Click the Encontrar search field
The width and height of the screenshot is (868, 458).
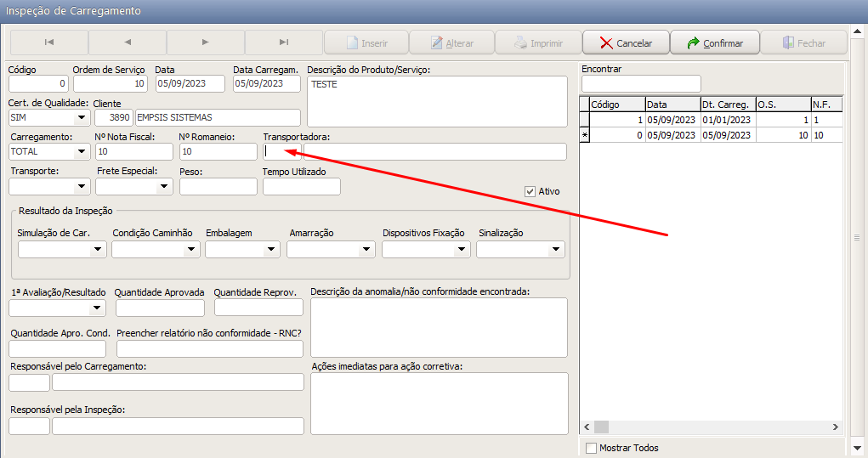coord(641,84)
